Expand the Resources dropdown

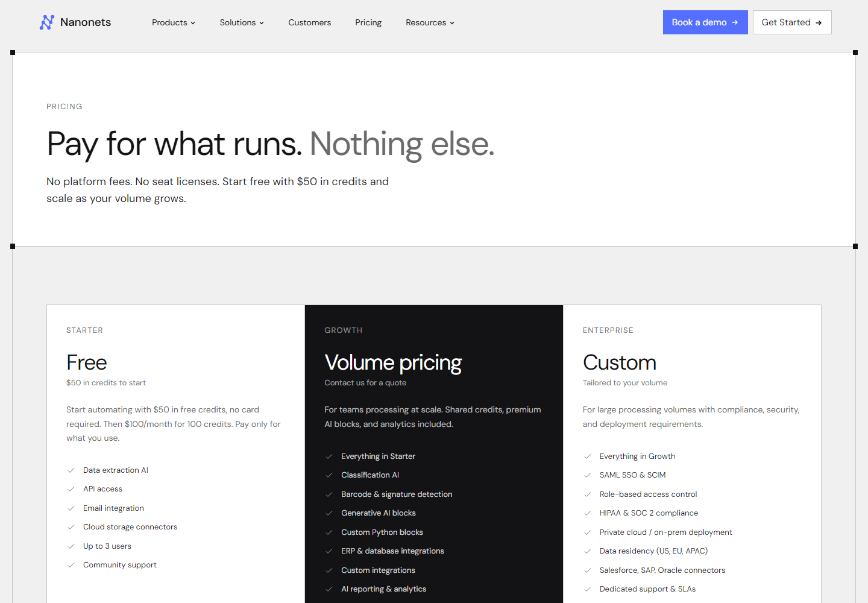coord(430,22)
